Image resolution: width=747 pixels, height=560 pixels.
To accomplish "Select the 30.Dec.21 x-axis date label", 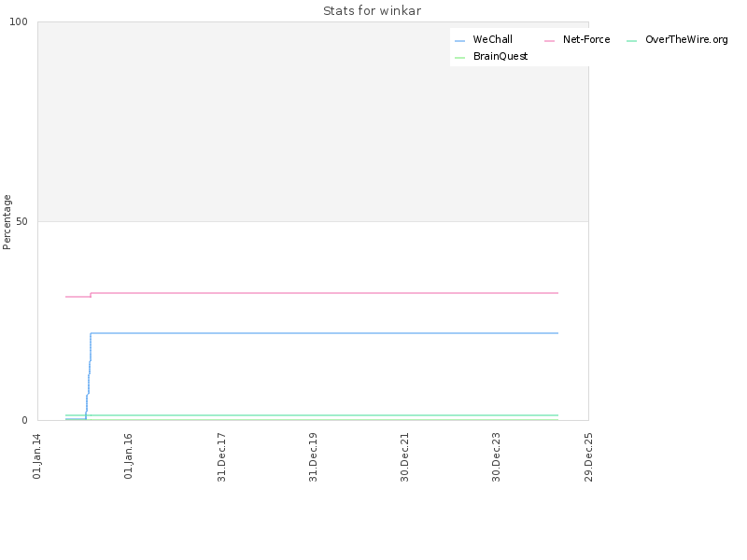I will coord(404,457).
